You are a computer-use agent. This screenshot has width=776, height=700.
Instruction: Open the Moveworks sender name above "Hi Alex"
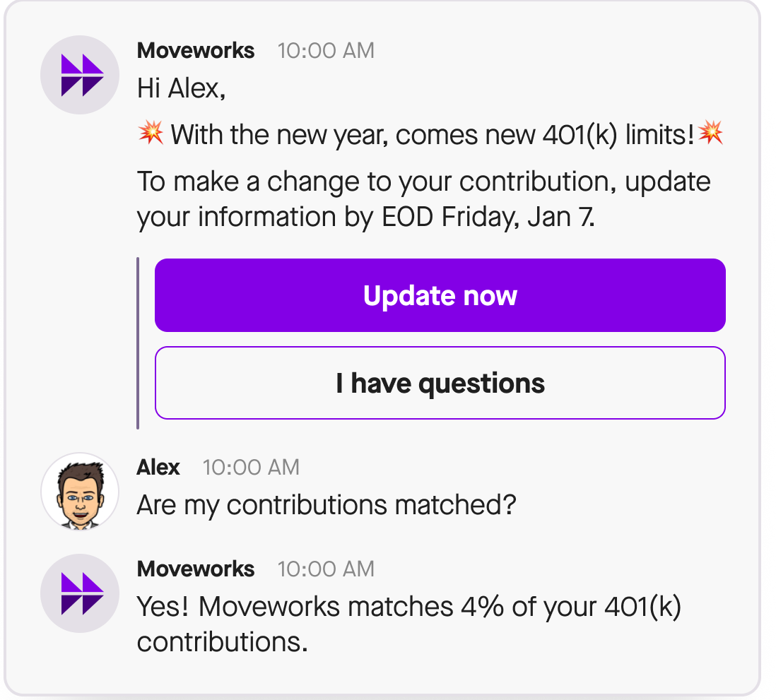pos(196,51)
